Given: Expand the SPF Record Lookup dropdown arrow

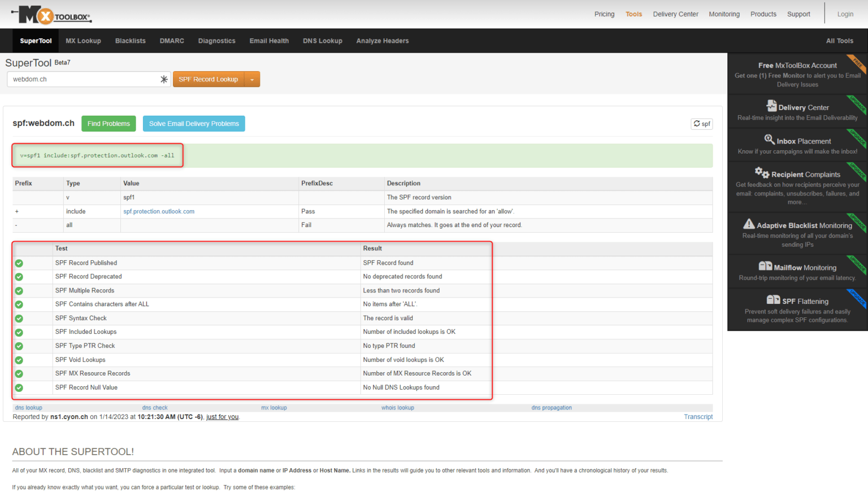Looking at the screenshot, I should 252,79.
